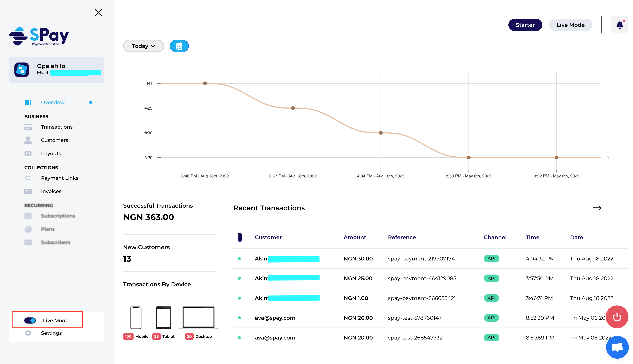Toggle the Live Mode switch in sidebar
The height and width of the screenshot is (364, 633).
click(x=30, y=320)
